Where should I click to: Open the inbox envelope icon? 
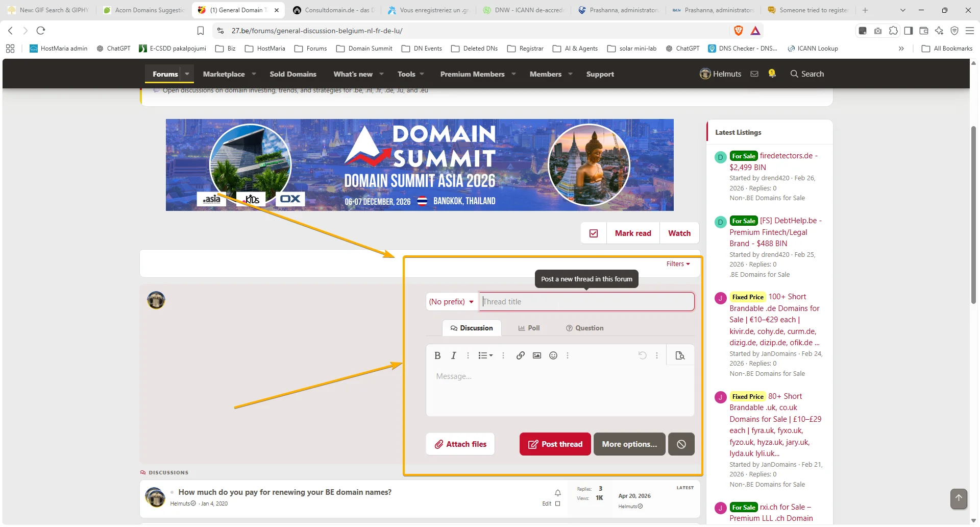coord(754,74)
